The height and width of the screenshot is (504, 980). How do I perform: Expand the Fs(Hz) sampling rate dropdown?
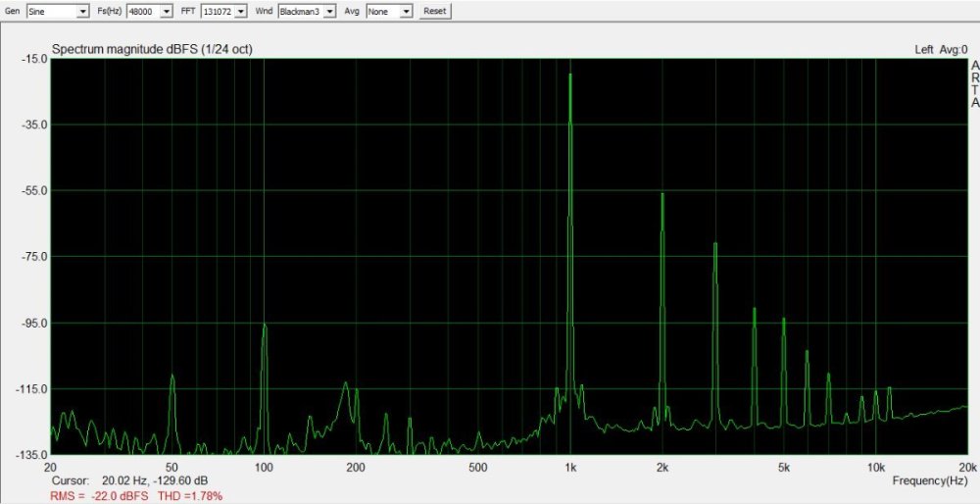[x=149, y=11]
